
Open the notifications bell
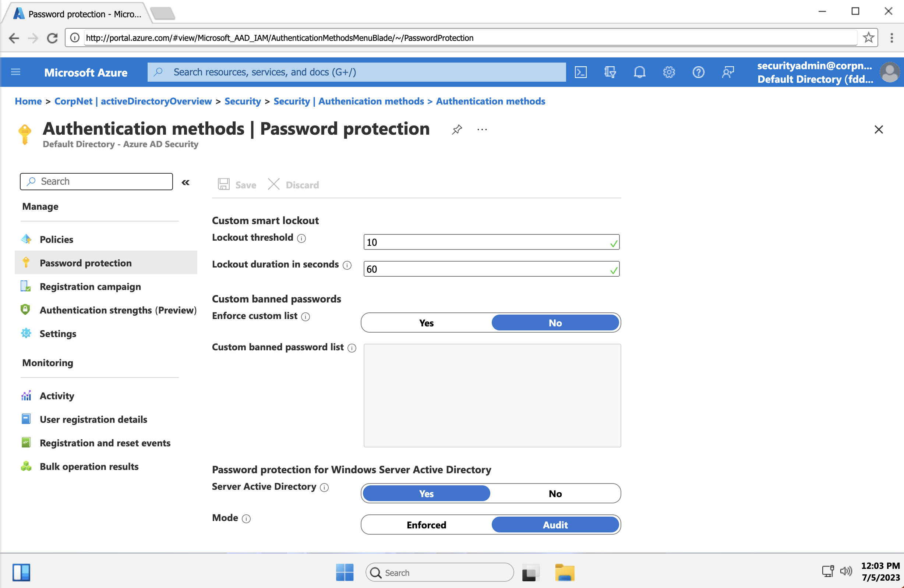click(x=639, y=72)
